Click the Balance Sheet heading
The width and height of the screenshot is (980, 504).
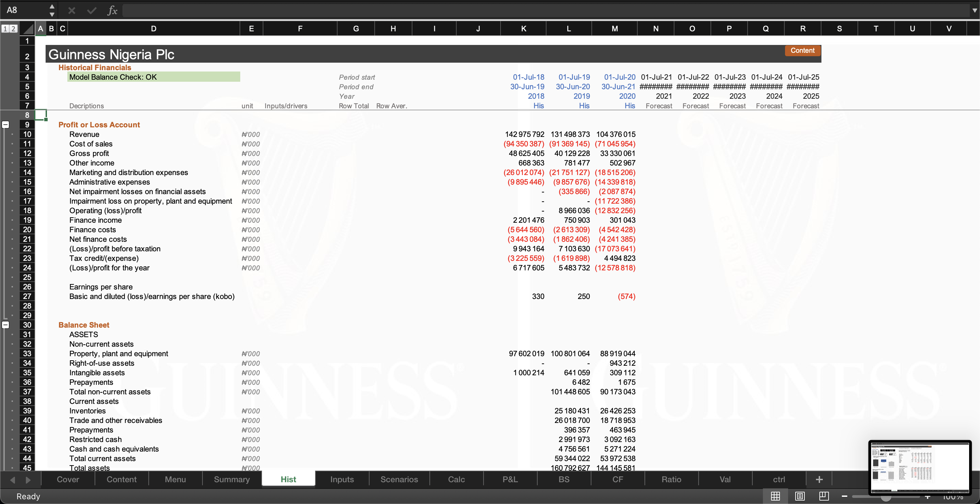84,325
